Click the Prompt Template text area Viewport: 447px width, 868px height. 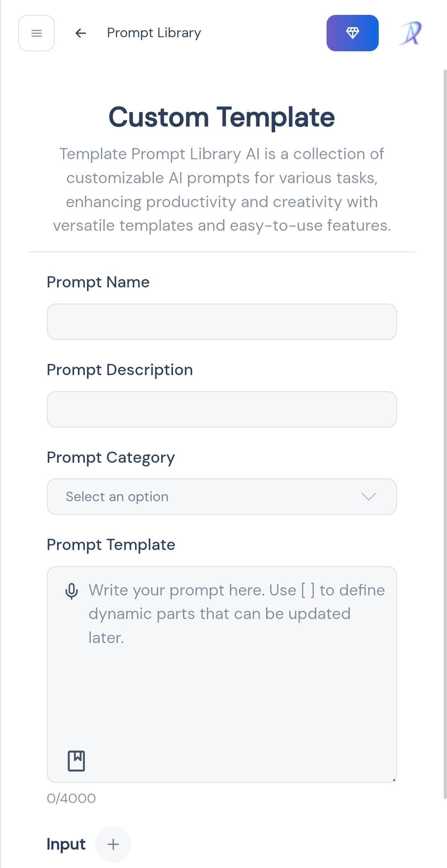pyautogui.click(x=222, y=662)
